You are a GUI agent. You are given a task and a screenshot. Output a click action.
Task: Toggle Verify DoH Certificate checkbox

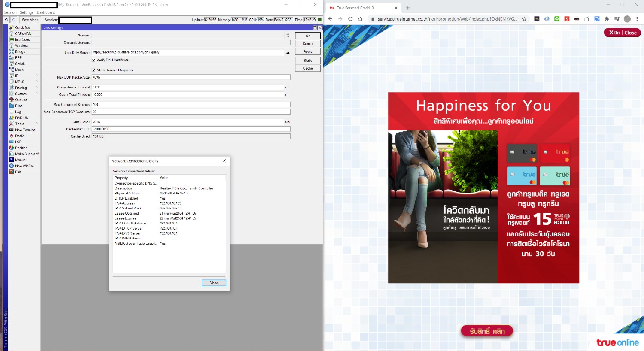pos(94,60)
